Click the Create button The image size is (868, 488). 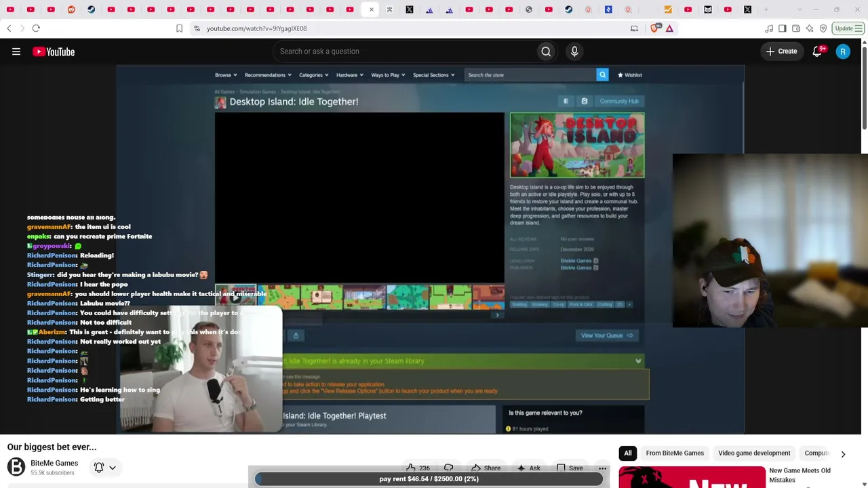point(781,52)
